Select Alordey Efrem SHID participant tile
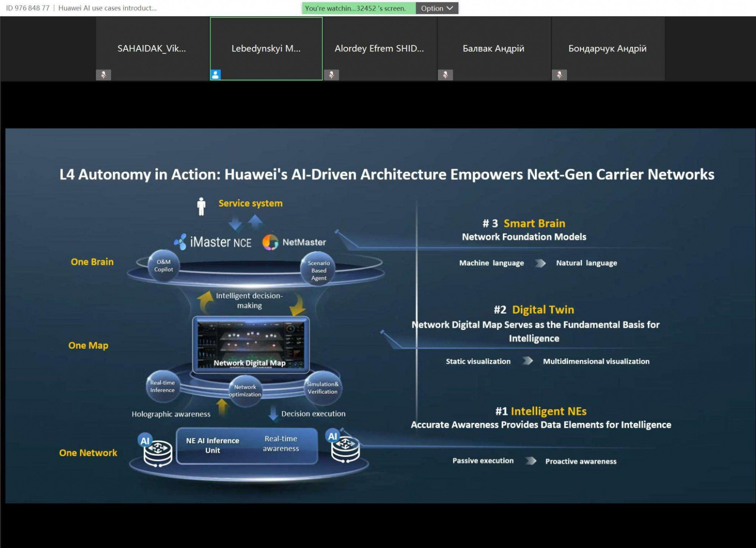This screenshot has width=756, height=548. pos(380,49)
